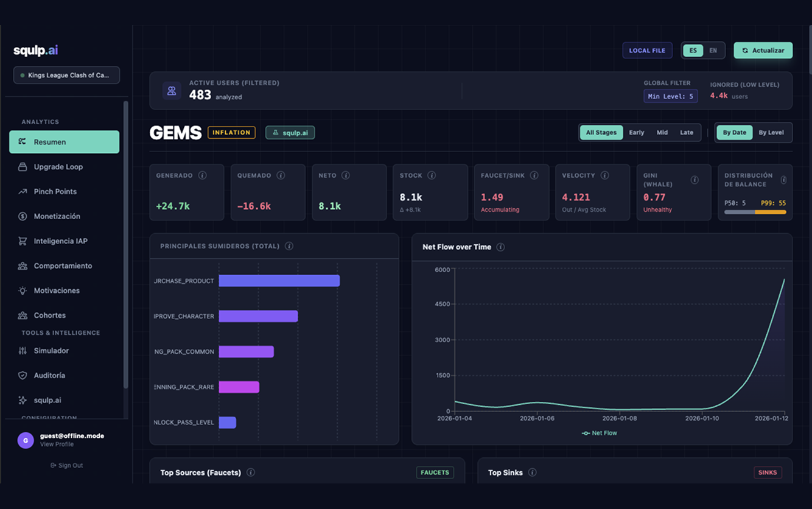Open the Kings League game selector
Viewport: 812px width, 509px height.
[x=66, y=75]
